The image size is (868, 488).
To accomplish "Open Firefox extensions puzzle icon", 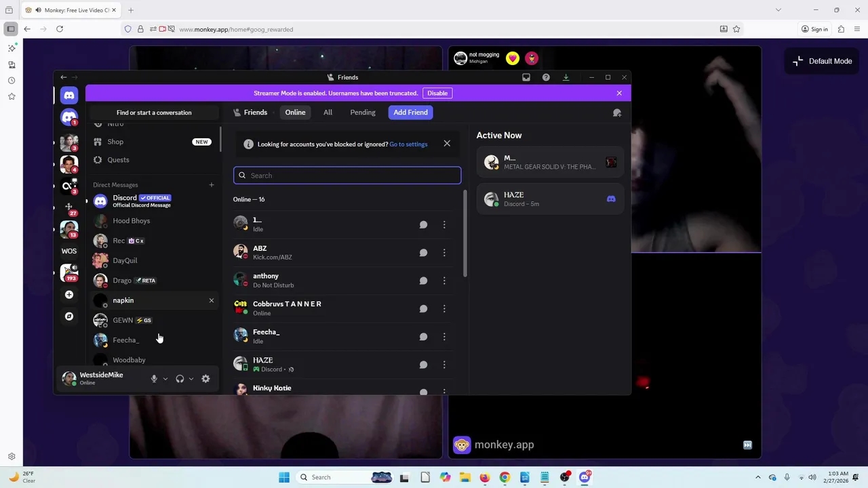I will click(841, 29).
